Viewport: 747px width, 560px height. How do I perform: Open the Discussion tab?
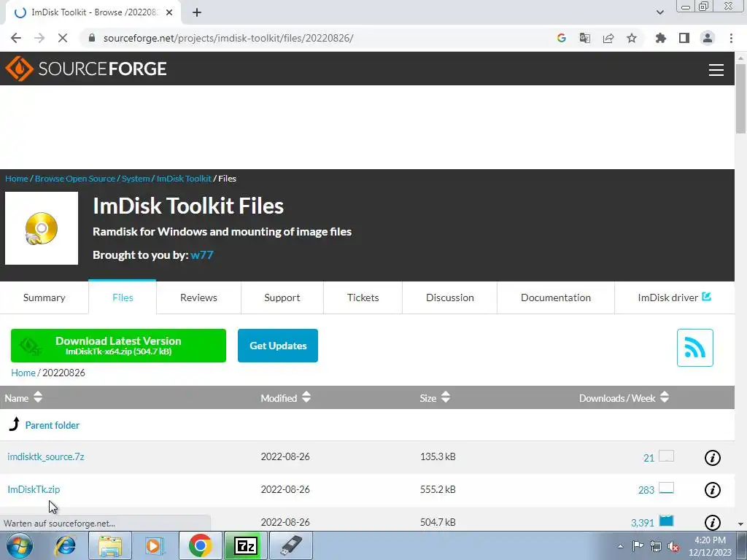pyautogui.click(x=449, y=297)
